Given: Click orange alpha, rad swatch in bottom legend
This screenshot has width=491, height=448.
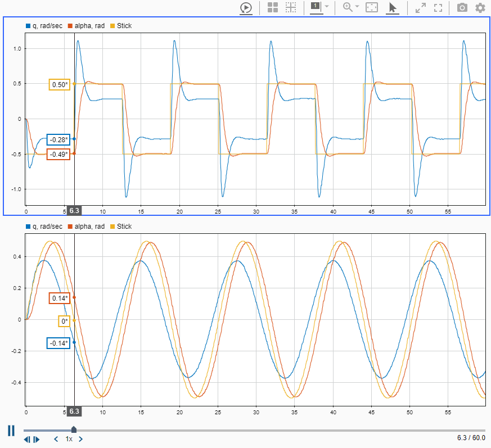Looking at the screenshot, I should (x=70, y=227).
